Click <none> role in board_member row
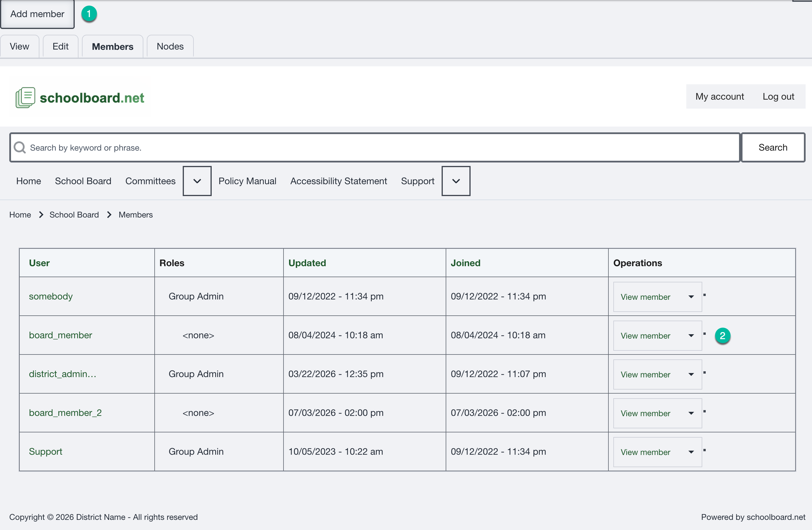Screen dimensions: 812x530 click(198, 335)
